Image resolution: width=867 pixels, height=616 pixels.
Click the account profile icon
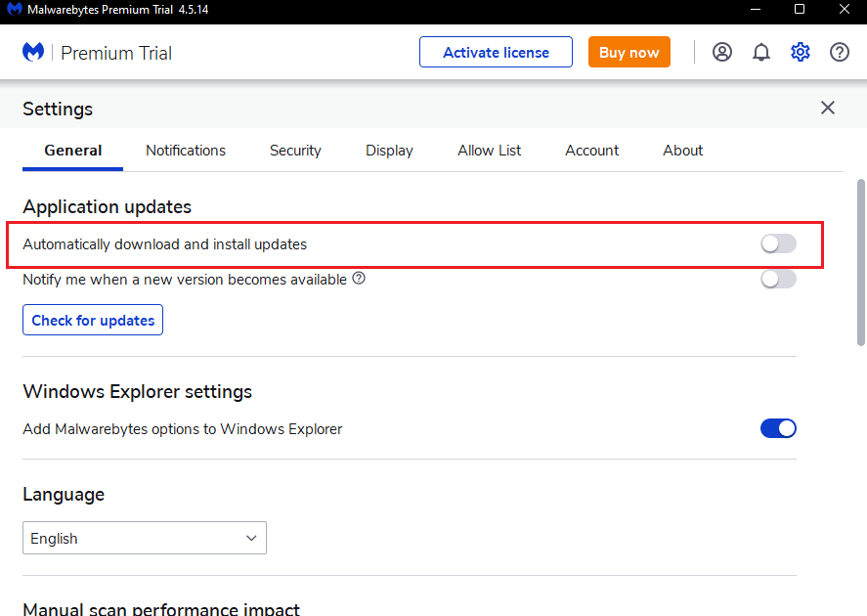click(x=721, y=52)
